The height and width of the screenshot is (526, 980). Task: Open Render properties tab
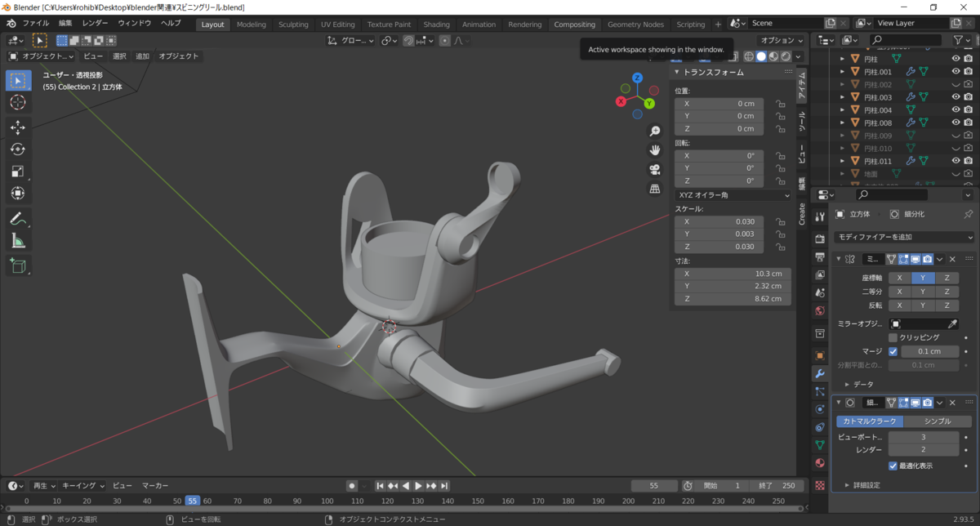tap(820, 238)
